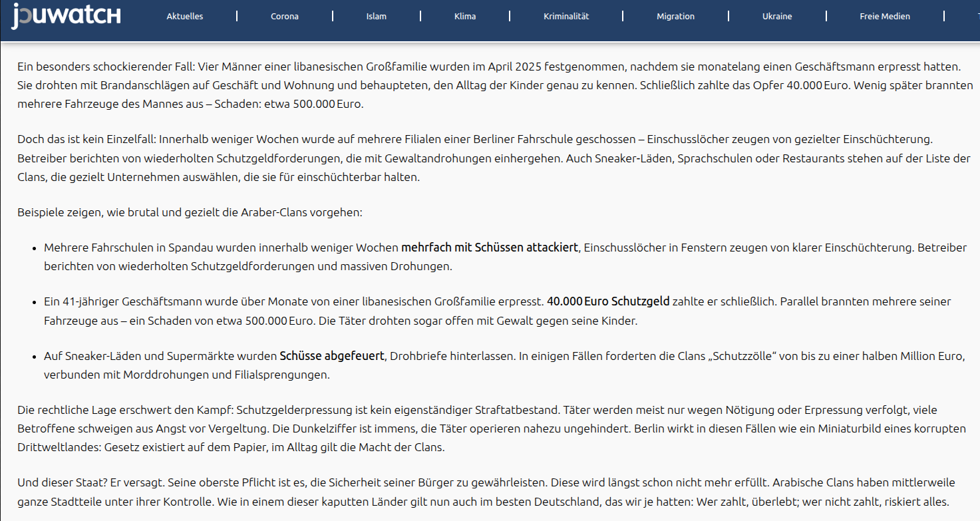Open the Freie Medien section
Viewport: 980px width, 521px height.
point(884,16)
